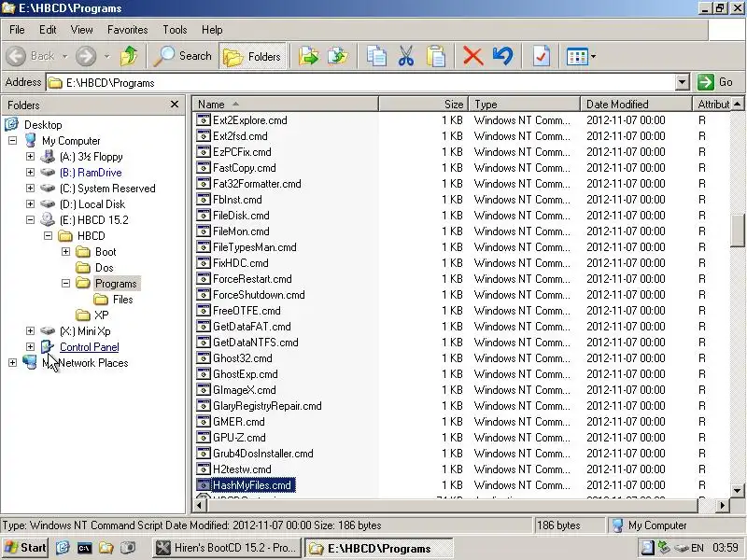This screenshot has height=560, width=747.
Task: Open the Edit menu
Action: (48, 30)
